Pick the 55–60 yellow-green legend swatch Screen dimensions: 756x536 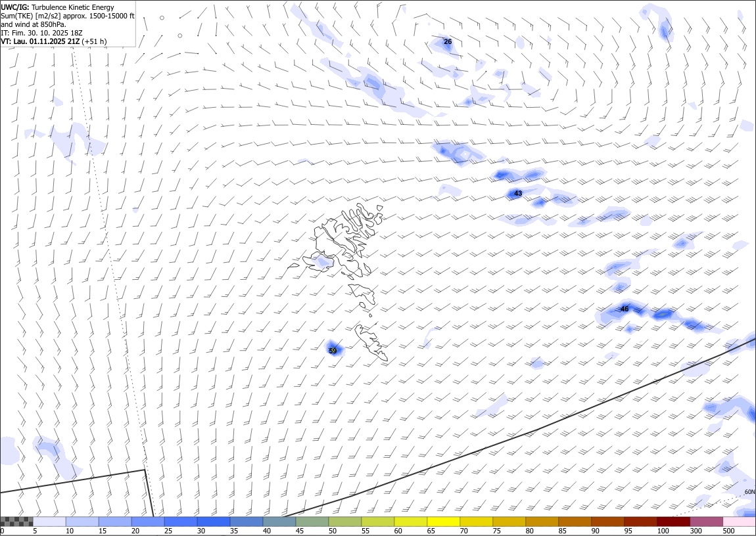(x=377, y=522)
